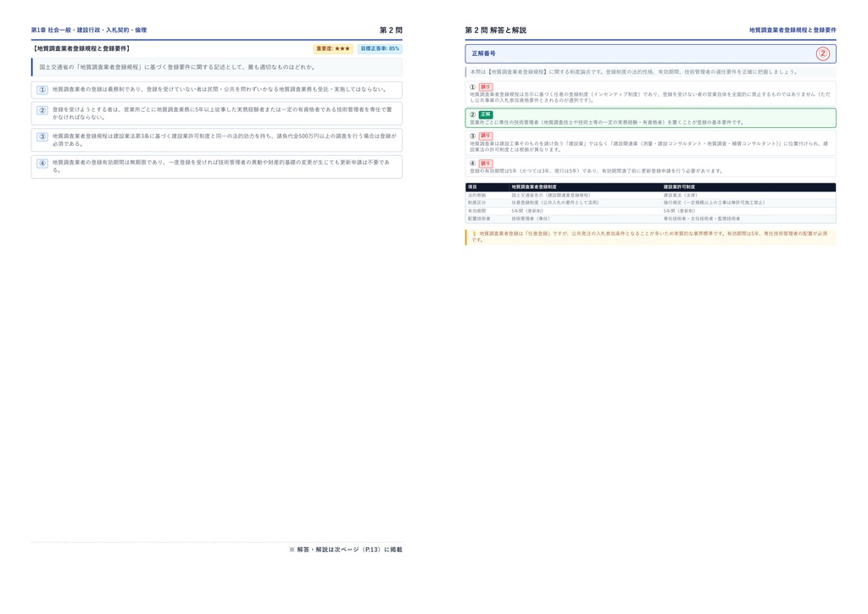Choose answer option ④ about 登録有効期間
Viewport: 868px width, 614px height.
pos(216,167)
